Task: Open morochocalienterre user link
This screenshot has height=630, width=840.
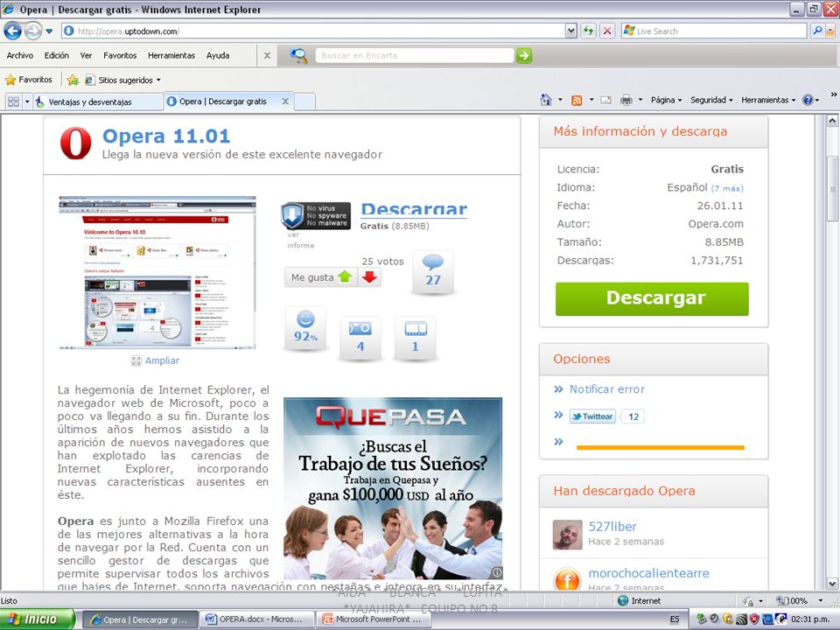Action: [x=648, y=572]
